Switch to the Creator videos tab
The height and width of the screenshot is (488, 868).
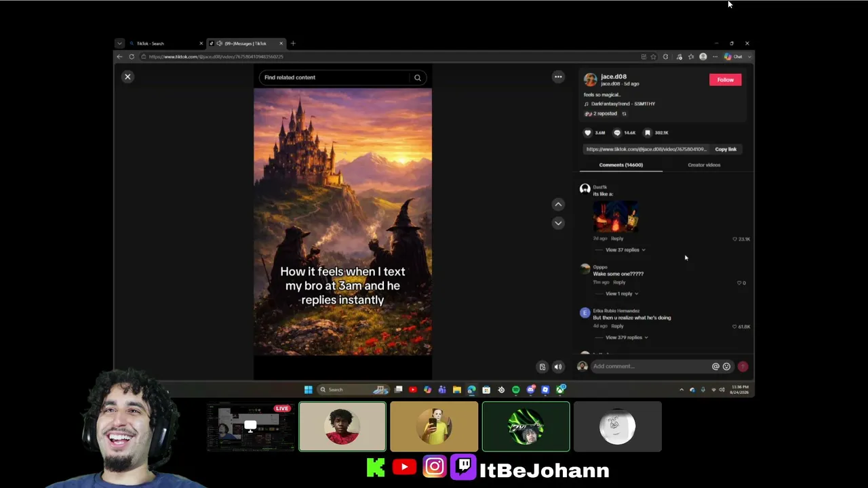click(704, 165)
